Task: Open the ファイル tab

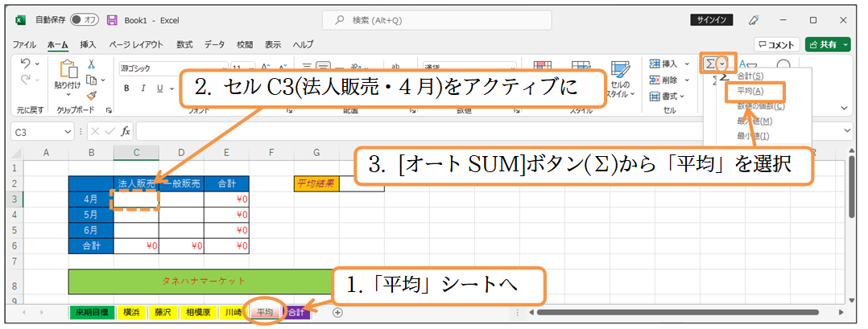Action: click(x=24, y=45)
